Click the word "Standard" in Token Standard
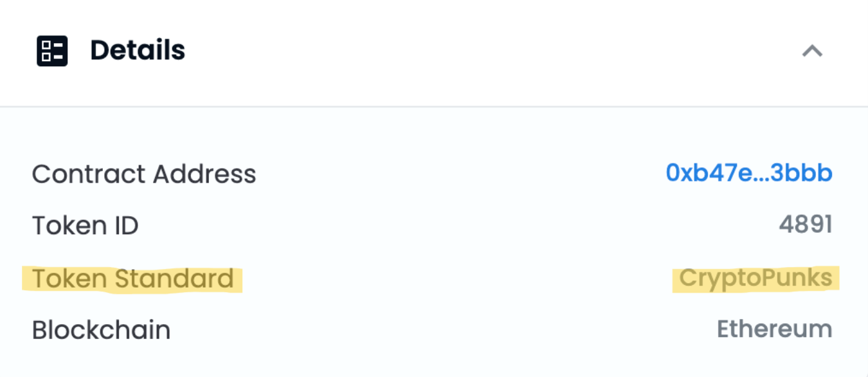The image size is (868, 377). [174, 279]
